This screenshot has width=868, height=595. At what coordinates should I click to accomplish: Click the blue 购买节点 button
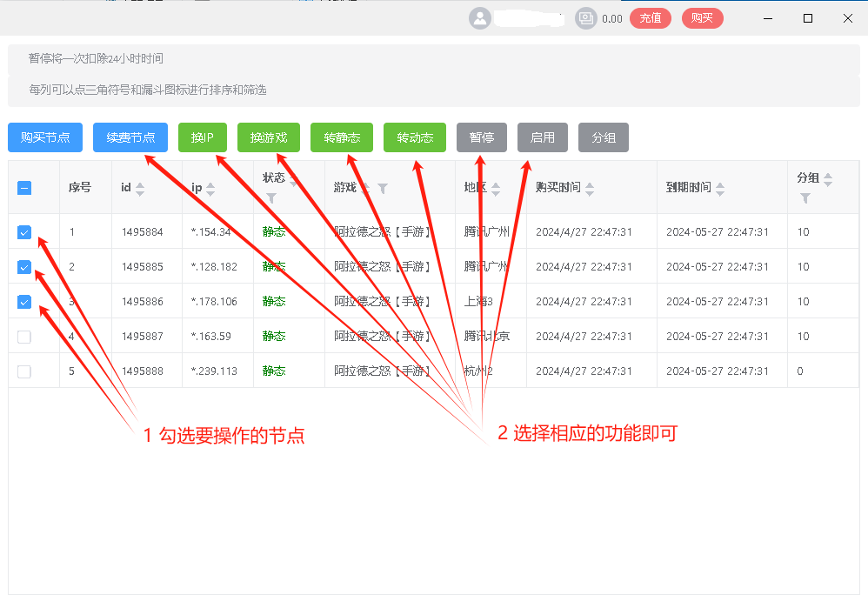coord(45,137)
